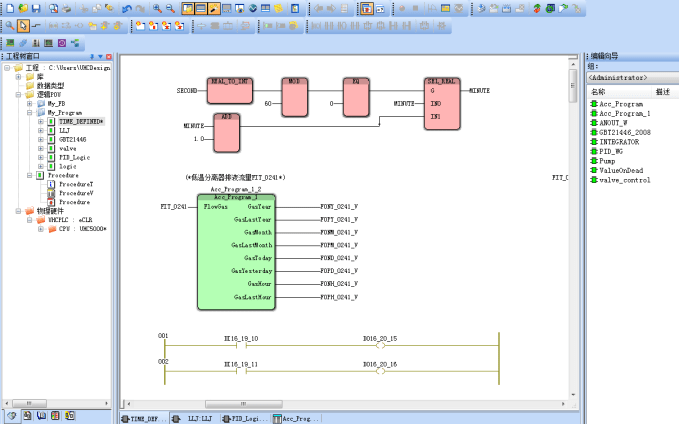Zoom in with magnifier plus icon
The image size is (679, 424).
pos(157,8)
